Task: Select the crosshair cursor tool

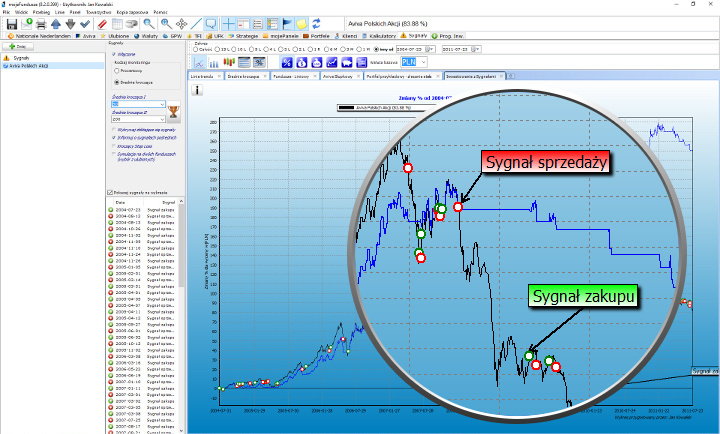Action: (x=229, y=22)
